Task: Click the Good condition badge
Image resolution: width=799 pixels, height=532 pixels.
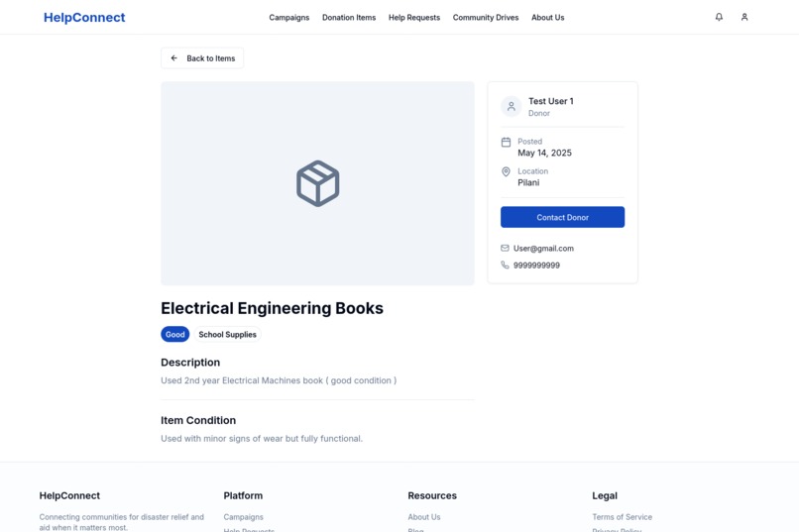Action: 174,335
